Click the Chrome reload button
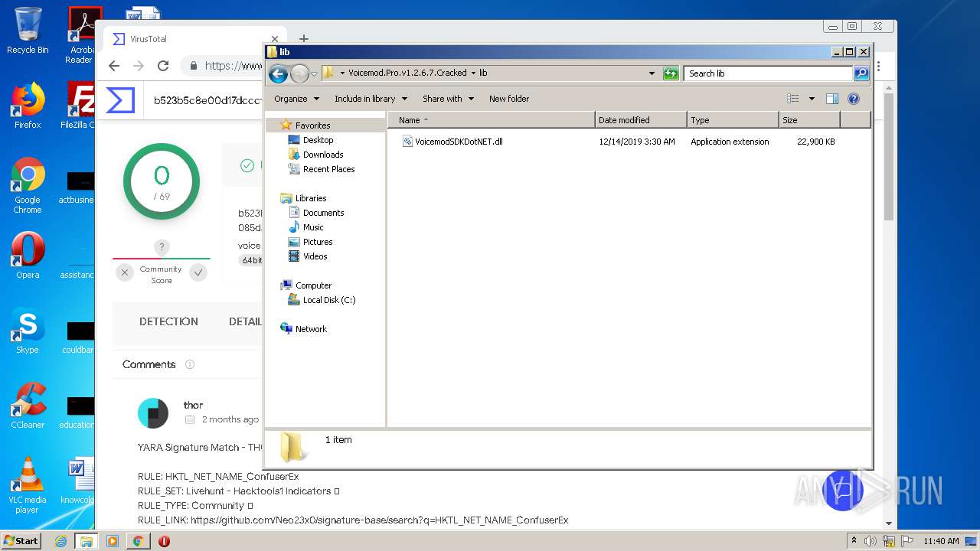The height and width of the screenshot is (551, 980). (x=163, y=66)
